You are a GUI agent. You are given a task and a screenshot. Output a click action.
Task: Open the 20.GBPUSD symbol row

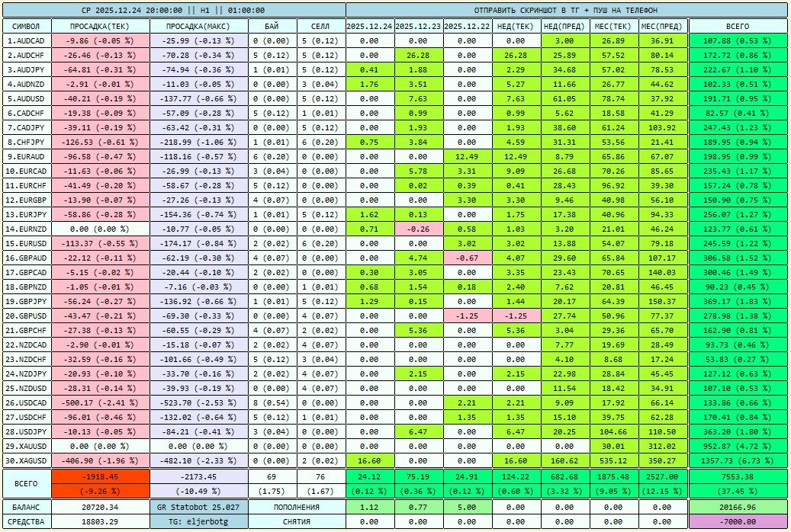coord(26,316)
